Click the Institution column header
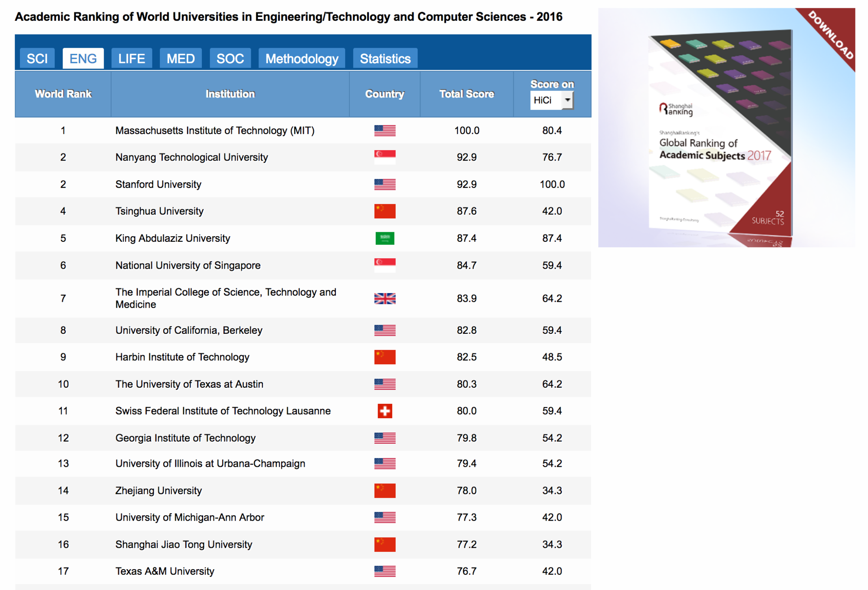Image resolution: width=868 pixels, height=590 pixels. pyautogui.click(x=230, y=94)
